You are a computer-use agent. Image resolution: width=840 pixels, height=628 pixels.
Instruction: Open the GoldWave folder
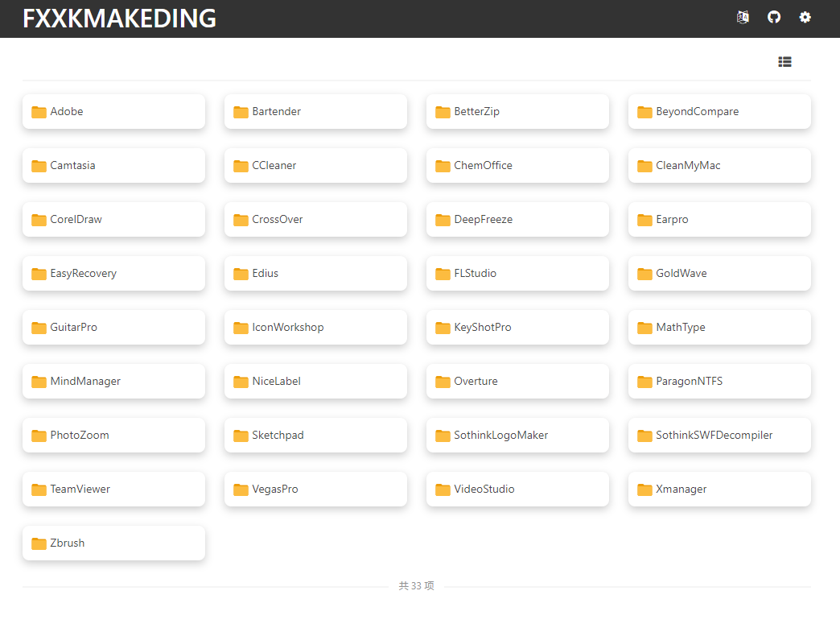tap(719, 274)
